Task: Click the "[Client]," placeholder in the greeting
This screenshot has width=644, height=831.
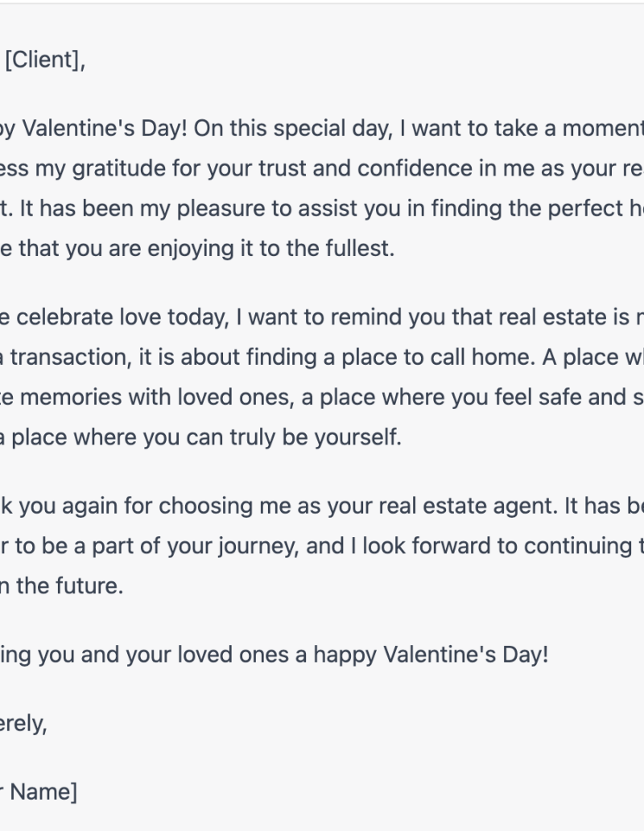Action: (x=45, y=60)
